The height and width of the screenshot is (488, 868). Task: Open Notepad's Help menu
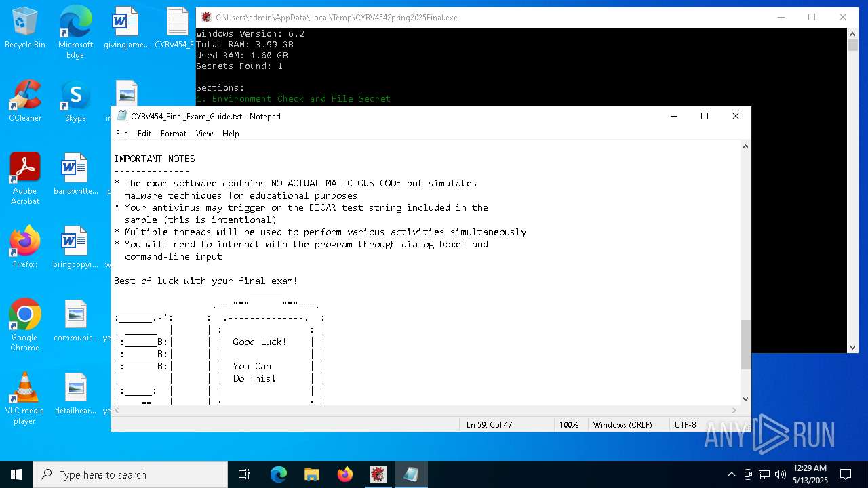point(231,134)
